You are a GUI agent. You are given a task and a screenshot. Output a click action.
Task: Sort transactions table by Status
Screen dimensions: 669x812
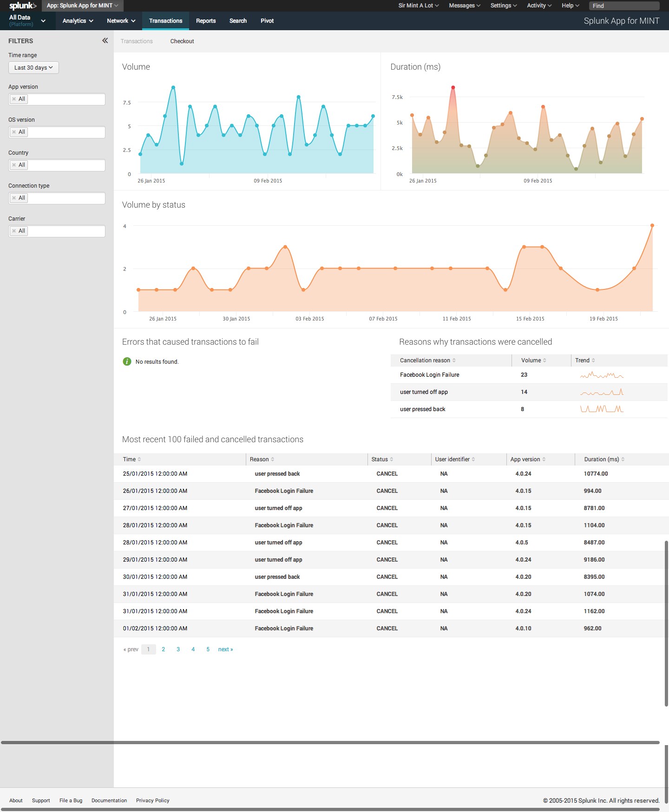[x=392, y=459]
